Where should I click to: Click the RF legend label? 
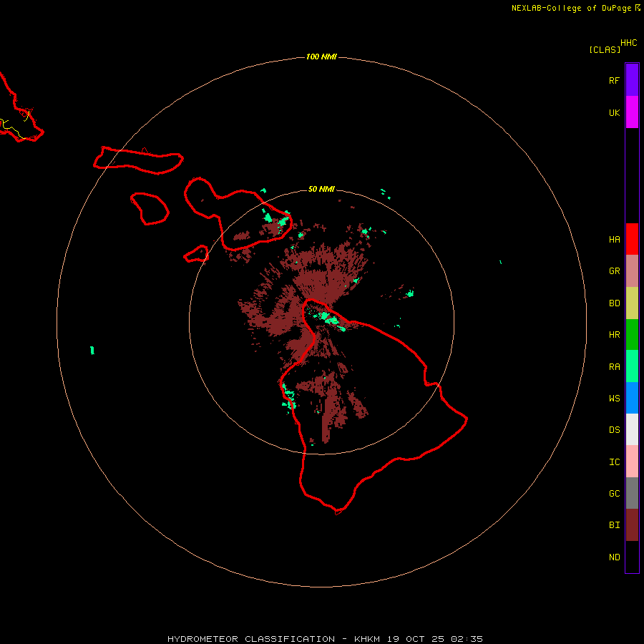(614, 80)
